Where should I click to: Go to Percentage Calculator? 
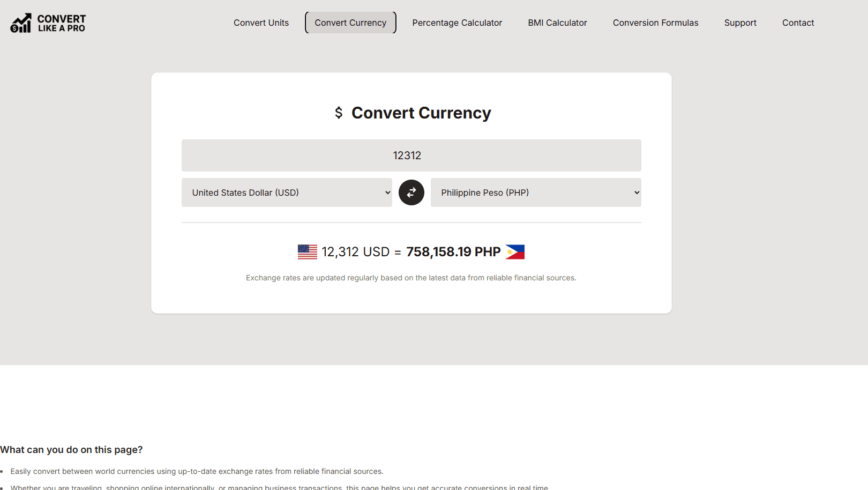click(457, 23)
